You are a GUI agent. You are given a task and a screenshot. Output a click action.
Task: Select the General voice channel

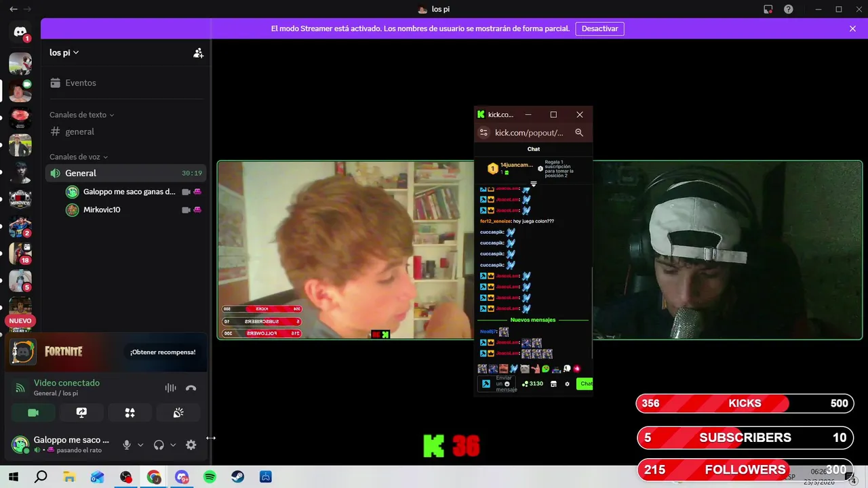pyautogui.click(x=126, y=173)
